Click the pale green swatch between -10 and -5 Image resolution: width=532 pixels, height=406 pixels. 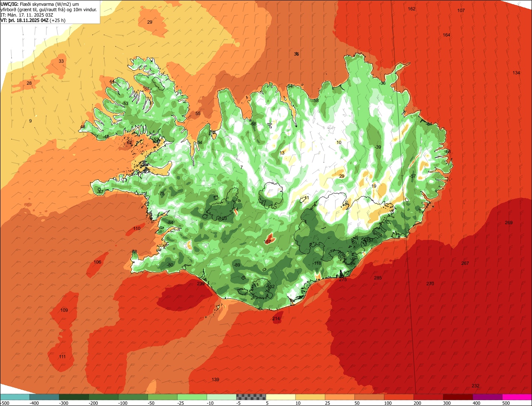click(x=222, y=397)
